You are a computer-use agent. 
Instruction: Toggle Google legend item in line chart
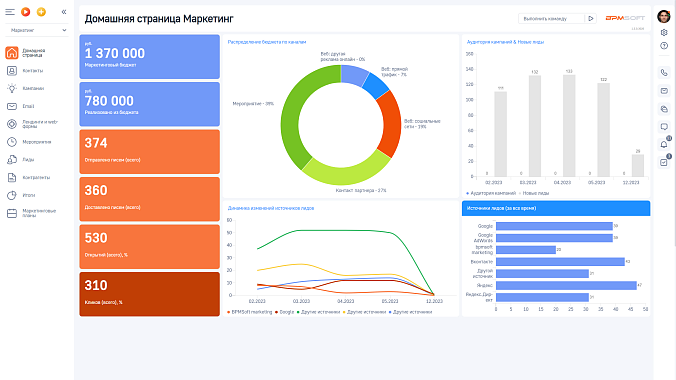tap(285, 312)
